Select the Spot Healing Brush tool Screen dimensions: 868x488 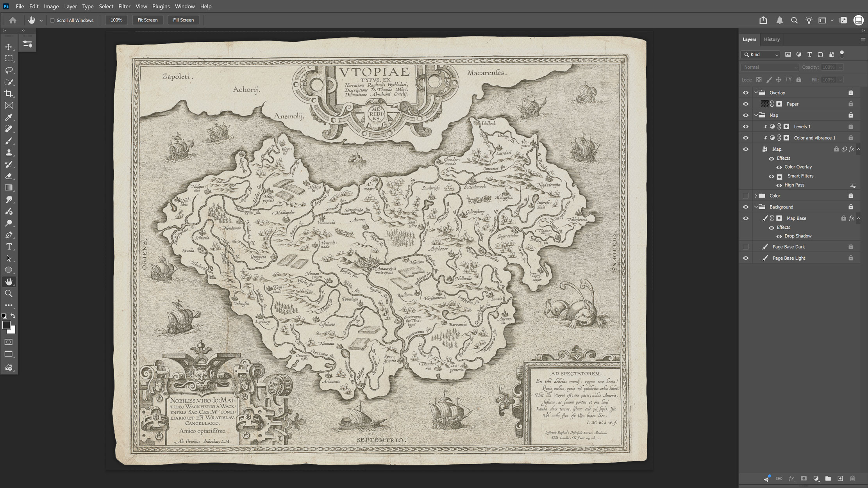point(9,129)
